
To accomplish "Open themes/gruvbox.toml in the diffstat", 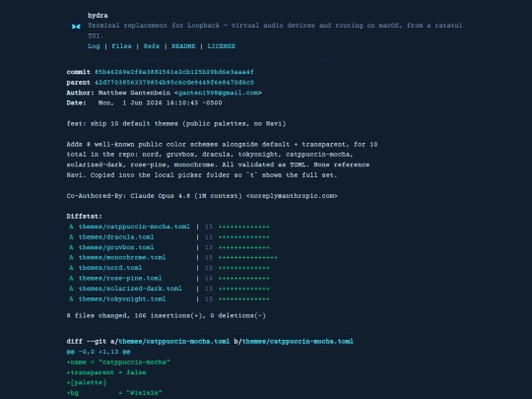I will pos(116,247).
